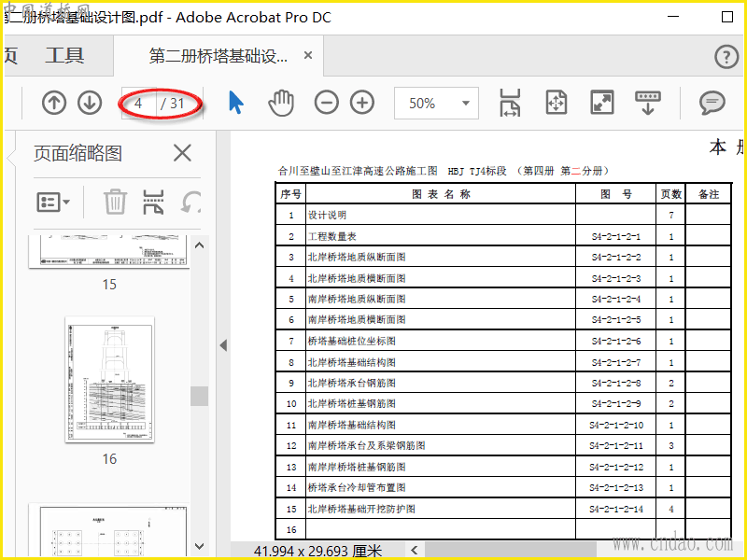Click the 南岸桥塔承台及系梁钢筋图 entry
This screenshot has height=560, width=747.
click(x=366, y=446)
